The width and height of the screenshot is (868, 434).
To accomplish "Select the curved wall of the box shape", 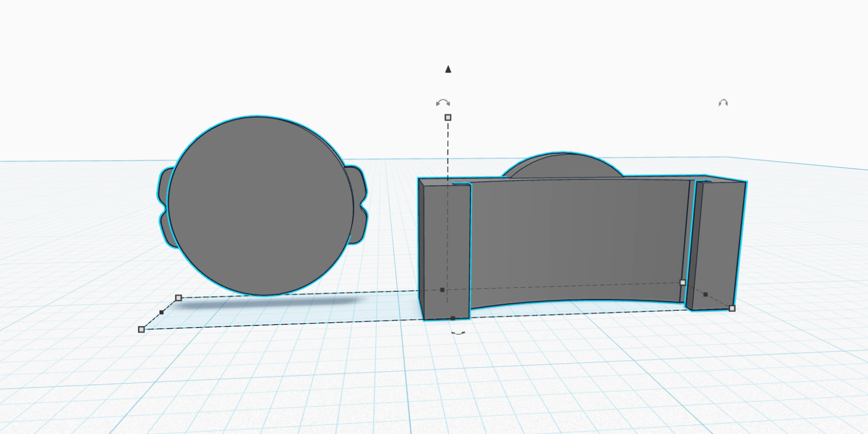I will (578, 244).
